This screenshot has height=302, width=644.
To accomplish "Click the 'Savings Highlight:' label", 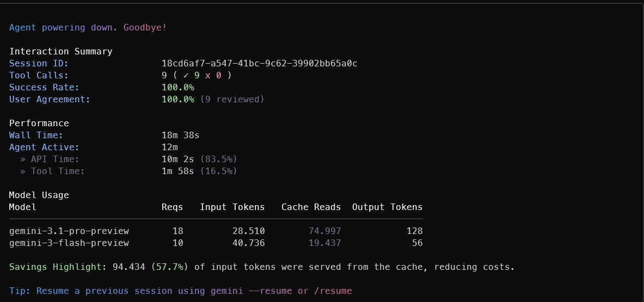I will [x=58, y=267].
